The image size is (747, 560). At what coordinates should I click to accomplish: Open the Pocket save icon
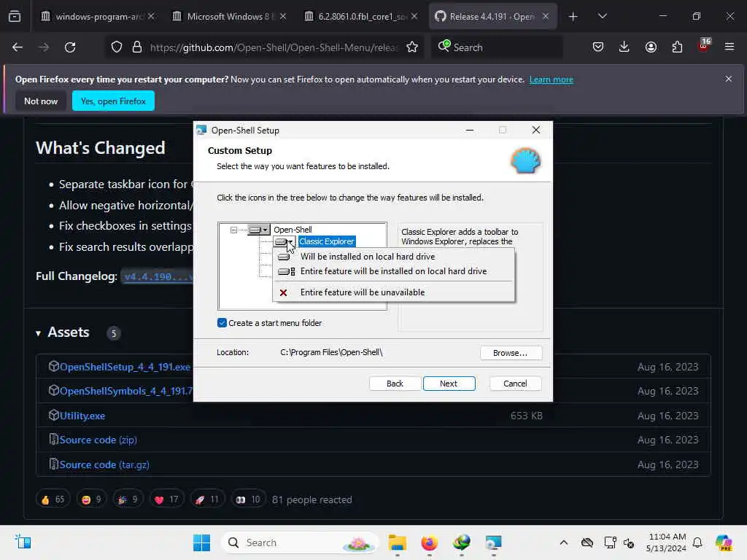pos(598,47)
